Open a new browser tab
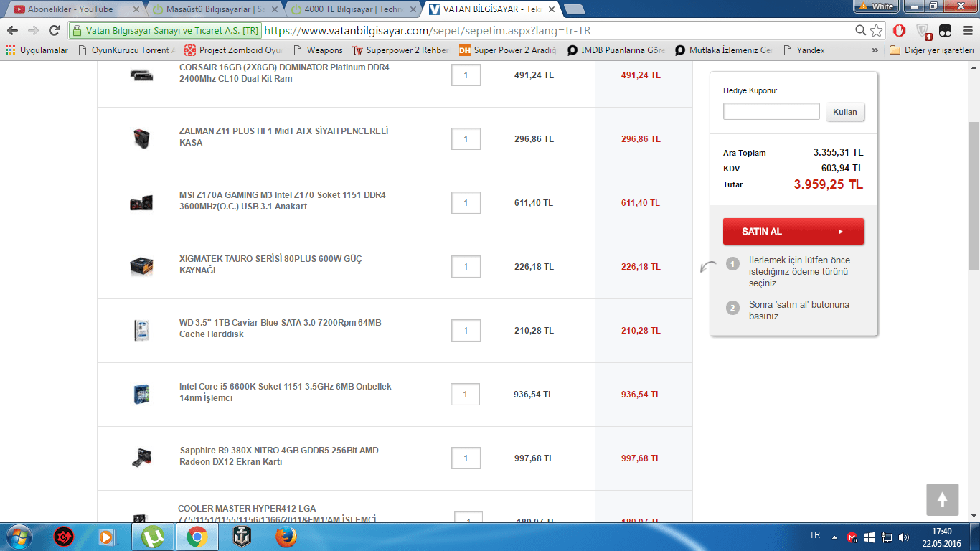Viewport: 980px width, 551px height. (574, 9)
